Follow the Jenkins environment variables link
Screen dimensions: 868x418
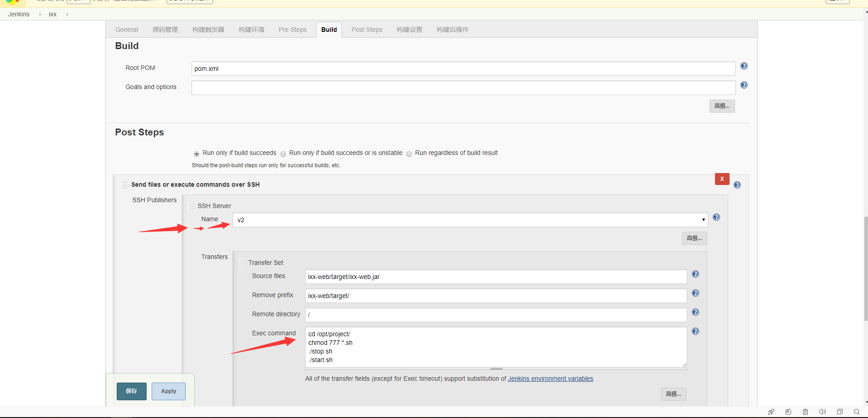pos(550,379)
